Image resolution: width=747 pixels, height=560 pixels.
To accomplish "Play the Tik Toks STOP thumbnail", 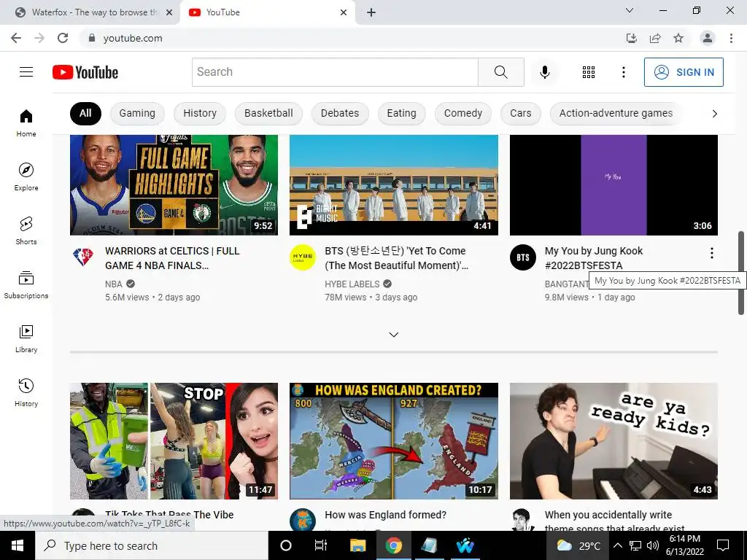I will point(174,441).
